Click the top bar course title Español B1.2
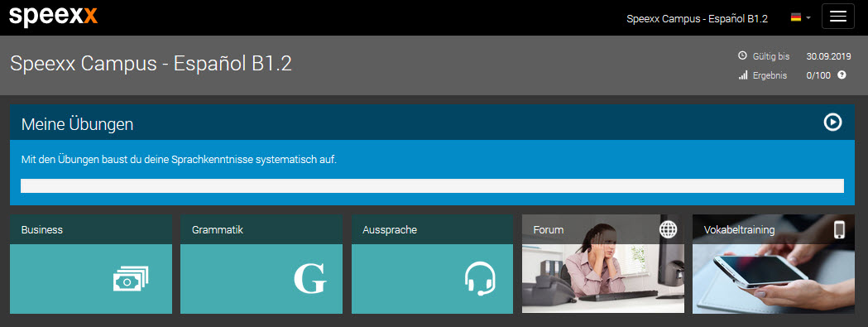This screenshot has width=868, height=327. pos(697,18)
